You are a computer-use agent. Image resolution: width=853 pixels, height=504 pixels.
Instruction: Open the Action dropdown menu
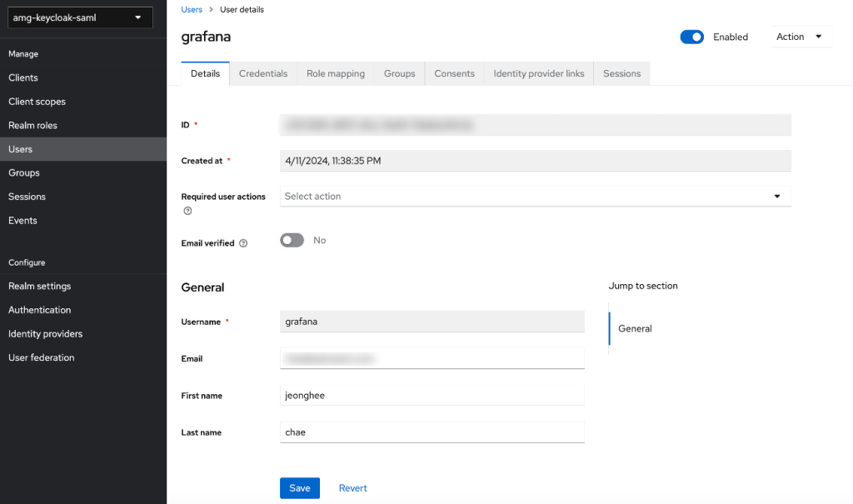[801, 37]
